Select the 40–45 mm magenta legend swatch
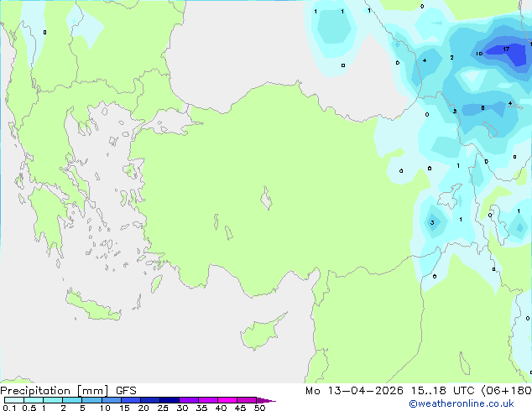This screenshot has width=532, height=411. 227,400
